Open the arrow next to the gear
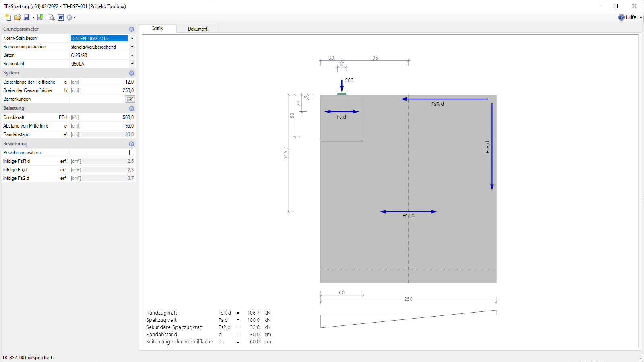The width and height of the screenshot is (644, 362). click(74, 17)
